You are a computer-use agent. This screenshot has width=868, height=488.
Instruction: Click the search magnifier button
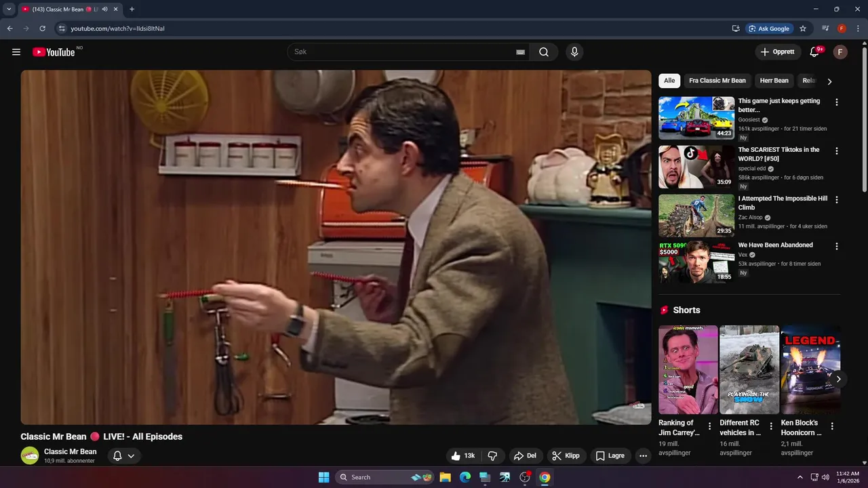point(544,52)
